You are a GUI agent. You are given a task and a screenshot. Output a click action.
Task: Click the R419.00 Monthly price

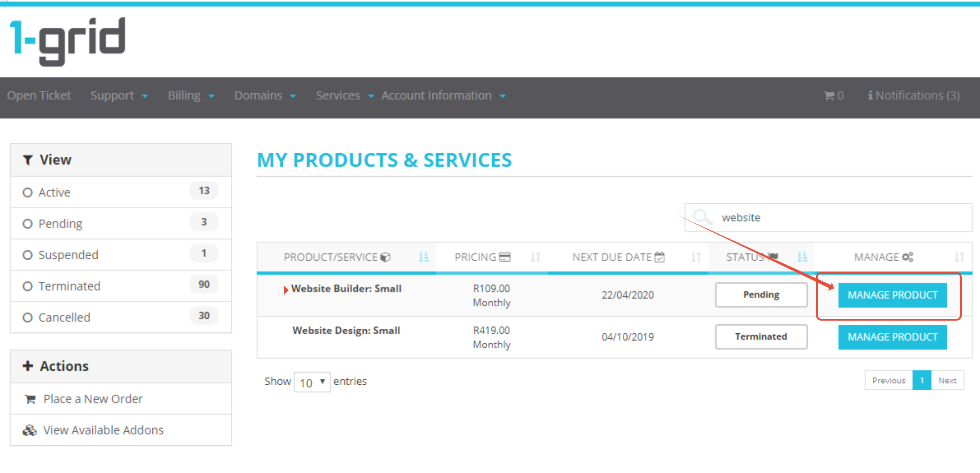491,337
